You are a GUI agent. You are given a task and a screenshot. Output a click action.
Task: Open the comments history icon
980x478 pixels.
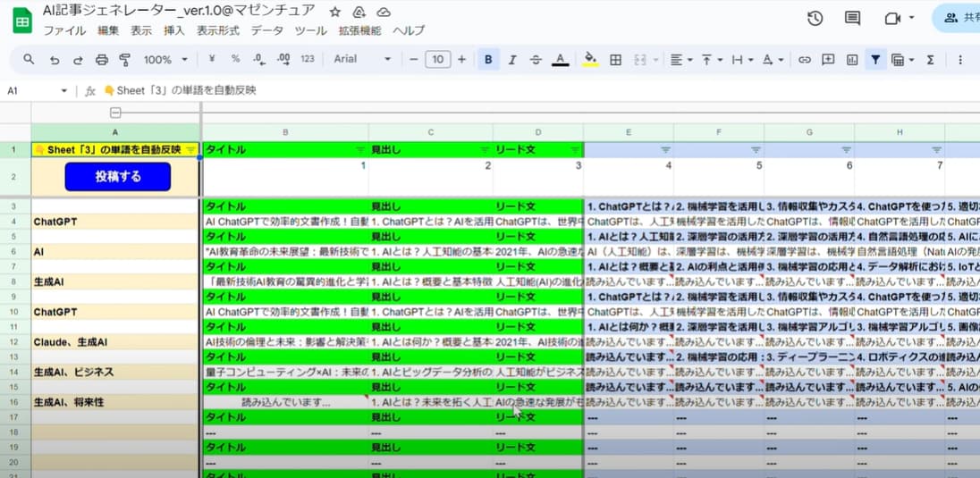[x=852, y=18]
